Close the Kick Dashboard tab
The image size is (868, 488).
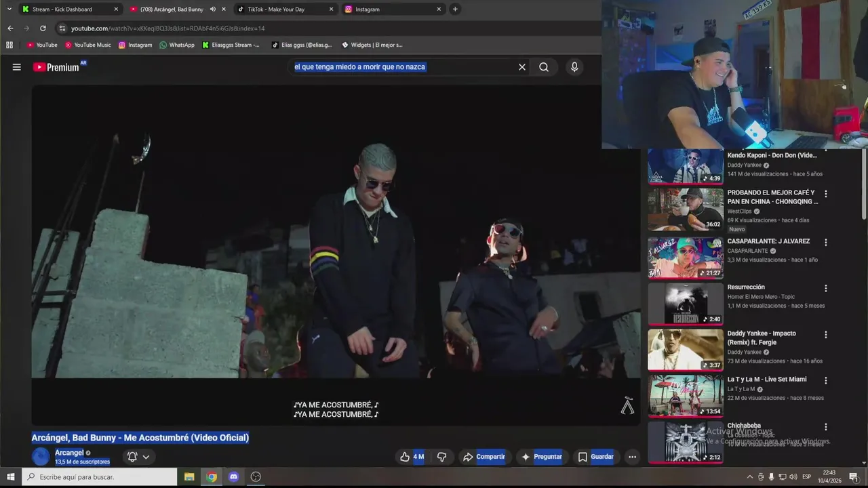tap(116, 9)
